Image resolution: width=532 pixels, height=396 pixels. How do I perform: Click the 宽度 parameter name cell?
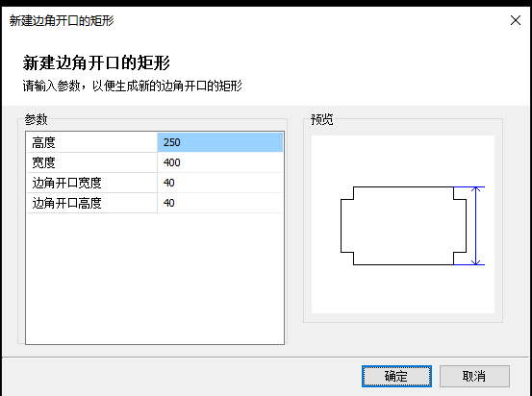91,162
